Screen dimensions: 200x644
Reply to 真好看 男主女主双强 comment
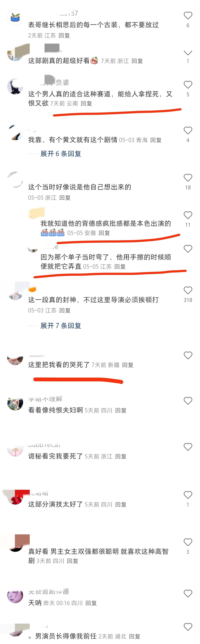[73, 561]
